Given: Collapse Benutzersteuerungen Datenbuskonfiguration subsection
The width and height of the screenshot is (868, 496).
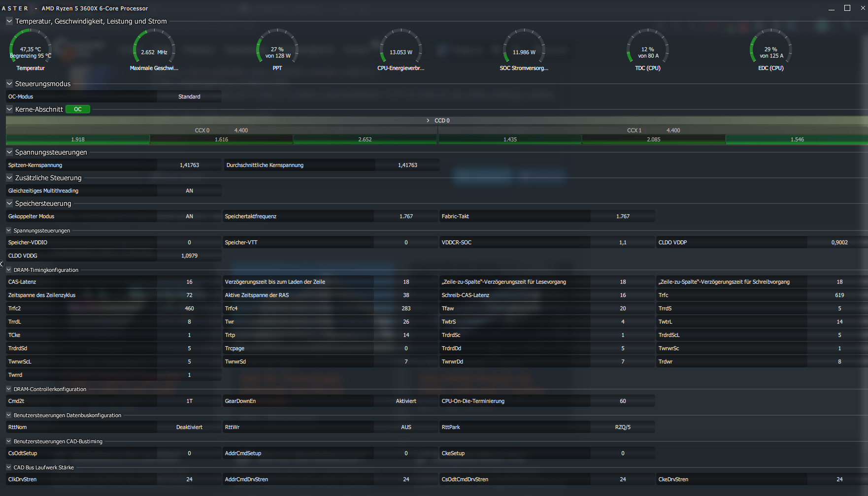Looking at the screenshot, I should click(x=9, y=415).
